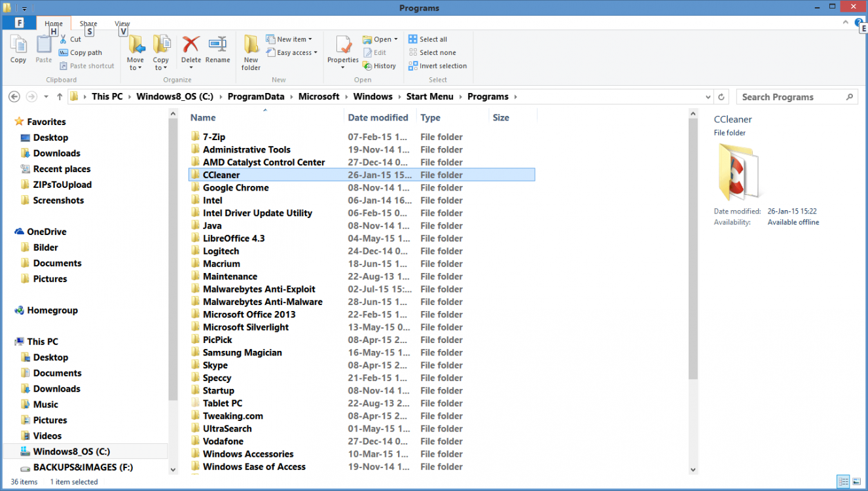Switch to large thumbnails view in status bar
Viewport: 868px width, 491px height.
tap(857, 482)
